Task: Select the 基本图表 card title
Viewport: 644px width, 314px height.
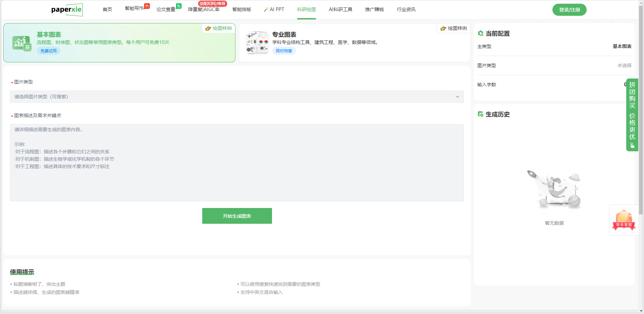Action: coord(49,35)
